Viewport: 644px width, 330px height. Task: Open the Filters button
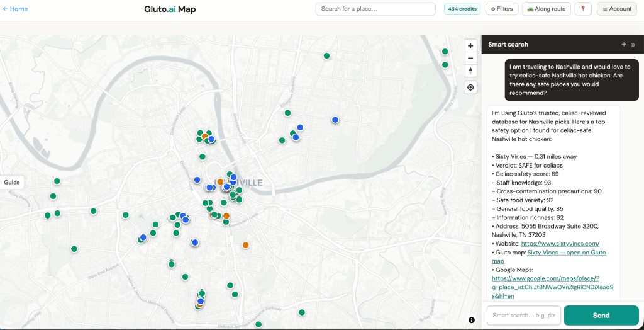tap(502, 9)
